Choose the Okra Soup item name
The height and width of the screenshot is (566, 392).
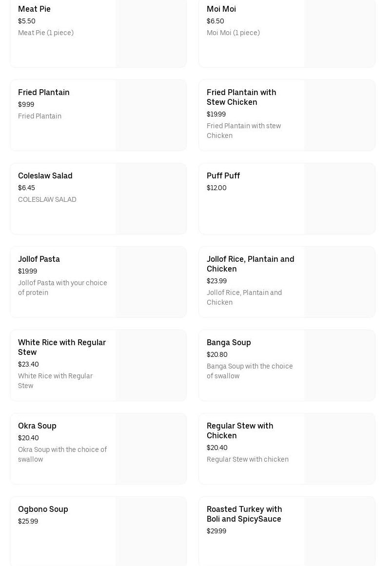click(x=37, y=426)
